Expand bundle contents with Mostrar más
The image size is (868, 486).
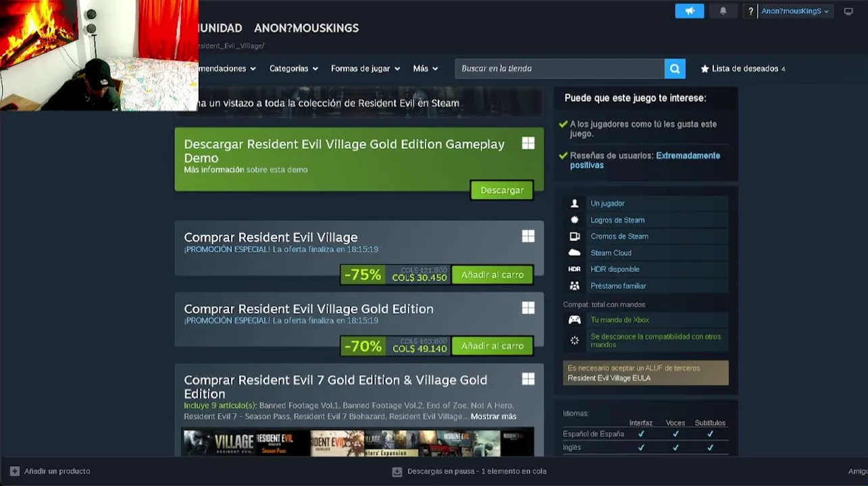[493, 416]
